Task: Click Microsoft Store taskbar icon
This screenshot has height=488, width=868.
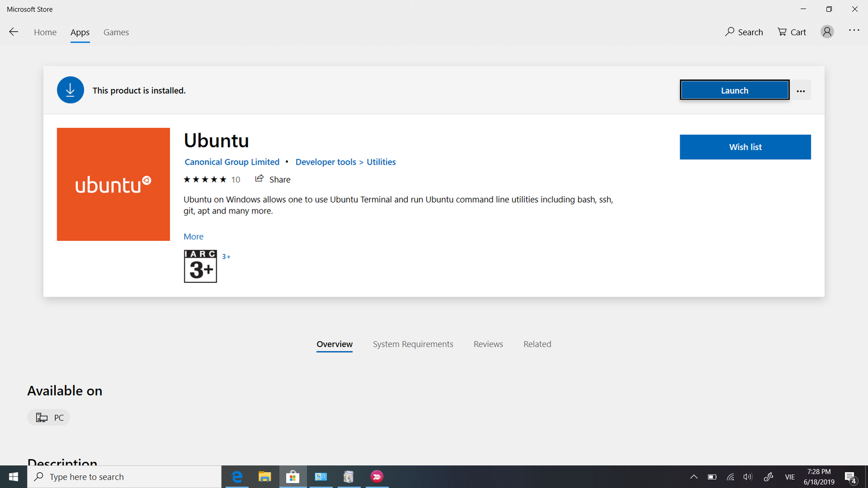Action: coord(292,477)
